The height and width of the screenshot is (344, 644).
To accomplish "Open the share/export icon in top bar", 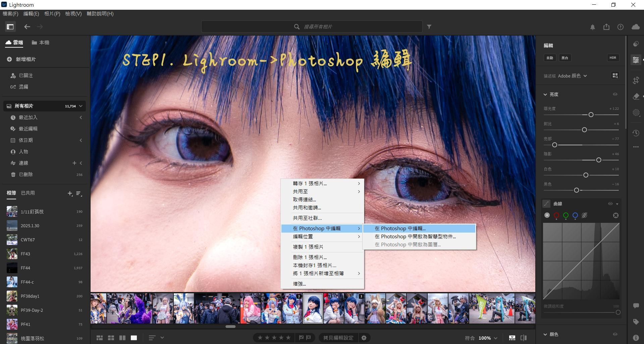I will pyautogui.click(x=606, y=27).
